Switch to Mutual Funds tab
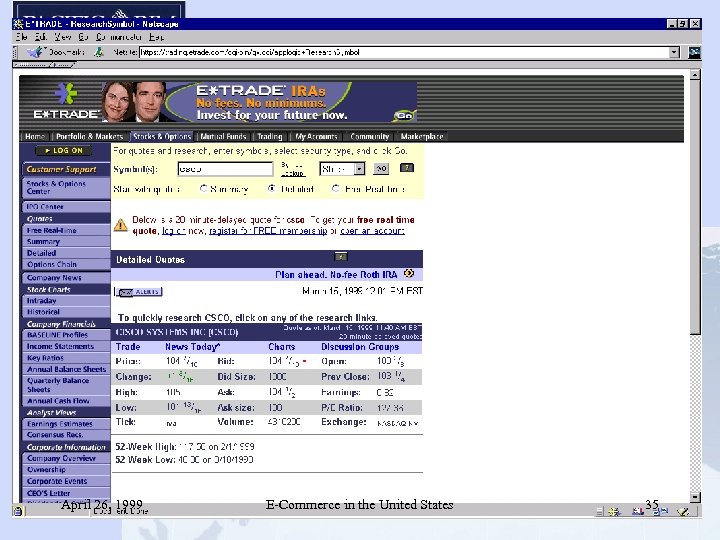 (x=224, y=136)
